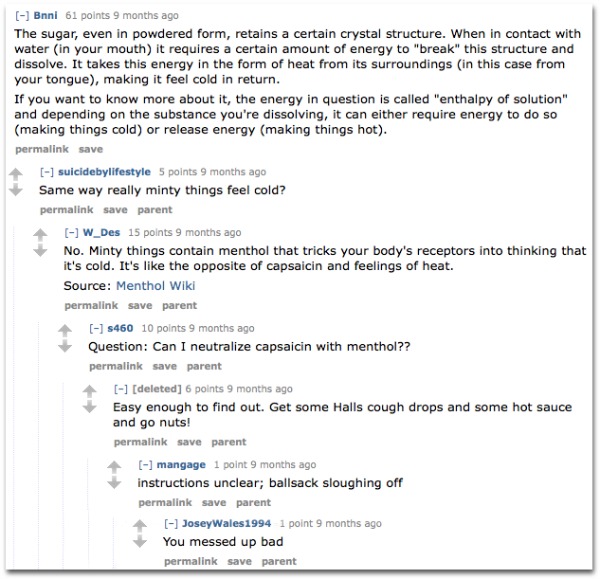Upvote s460's capsaicin question
Viewport: 600px width, 579px height.
65,331
